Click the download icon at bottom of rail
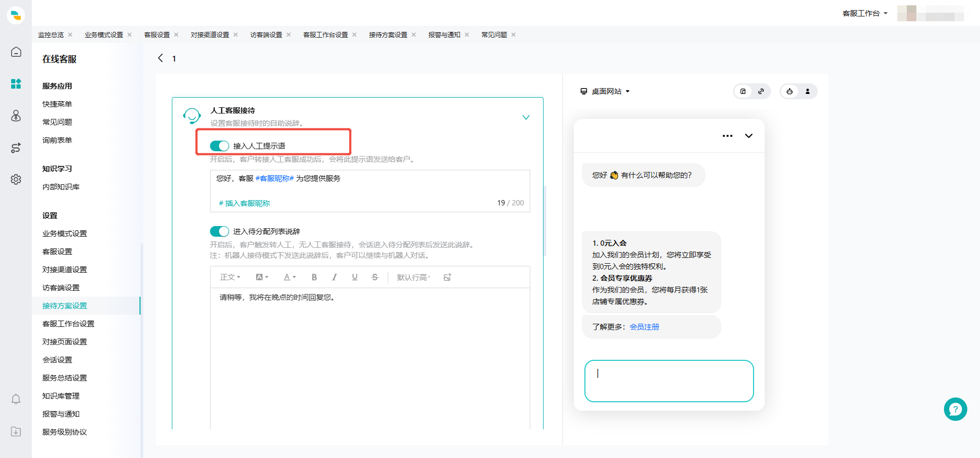Screen dimensions: 980x458 point(16,431)
